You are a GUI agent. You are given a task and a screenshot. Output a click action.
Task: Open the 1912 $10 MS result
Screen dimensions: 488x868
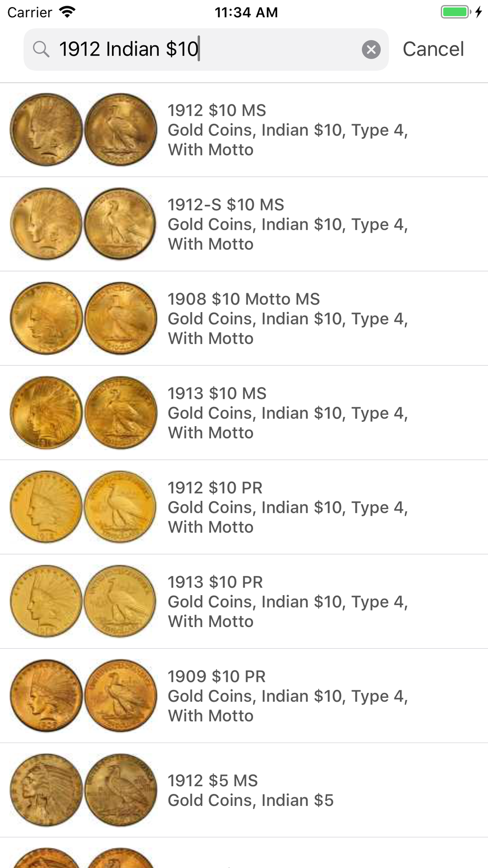[287, 130]
